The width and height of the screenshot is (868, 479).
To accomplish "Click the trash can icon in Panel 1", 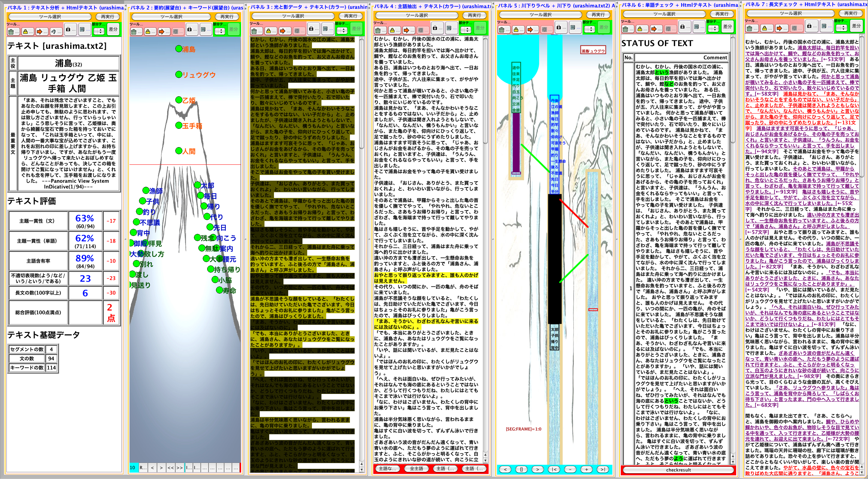I will (11, 32).
